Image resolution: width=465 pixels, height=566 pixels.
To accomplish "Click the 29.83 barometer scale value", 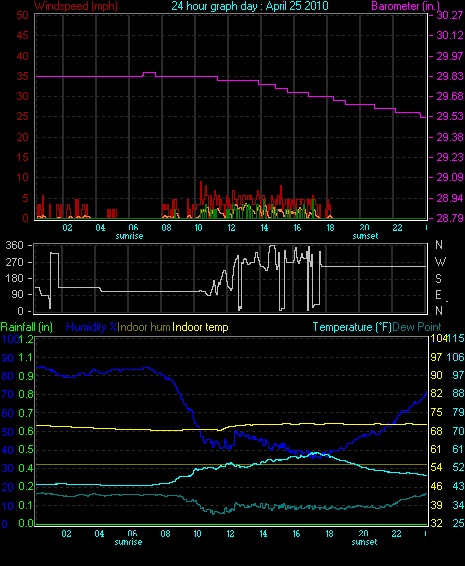I will 450,76.
